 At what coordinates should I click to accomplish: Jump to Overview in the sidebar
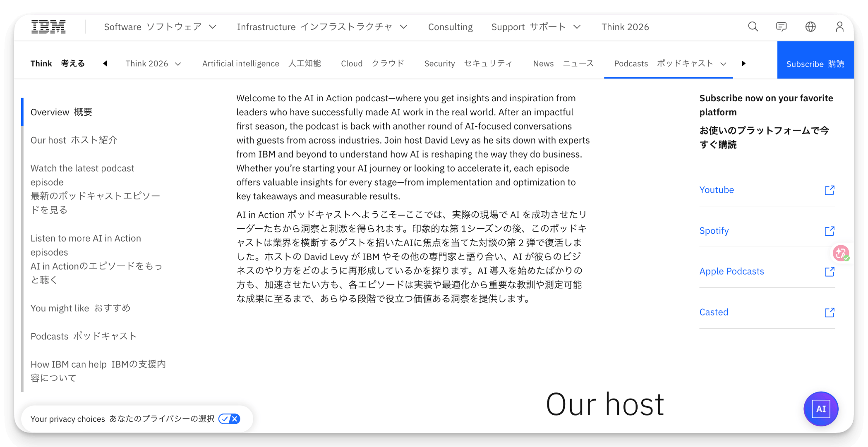pyautogui.click(x=62, y=112)
